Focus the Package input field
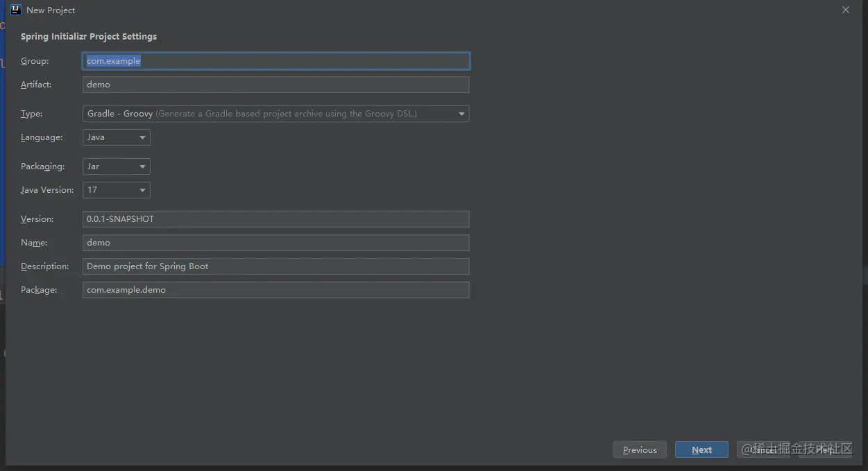Screen dimensions: 868x471 (x=276, y=290)
